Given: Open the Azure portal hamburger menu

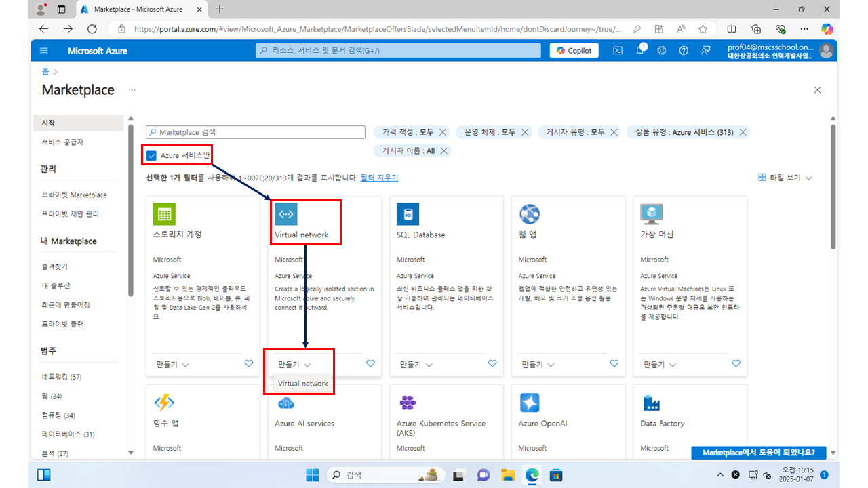Looking at the screenshot, I should (44, 51).
